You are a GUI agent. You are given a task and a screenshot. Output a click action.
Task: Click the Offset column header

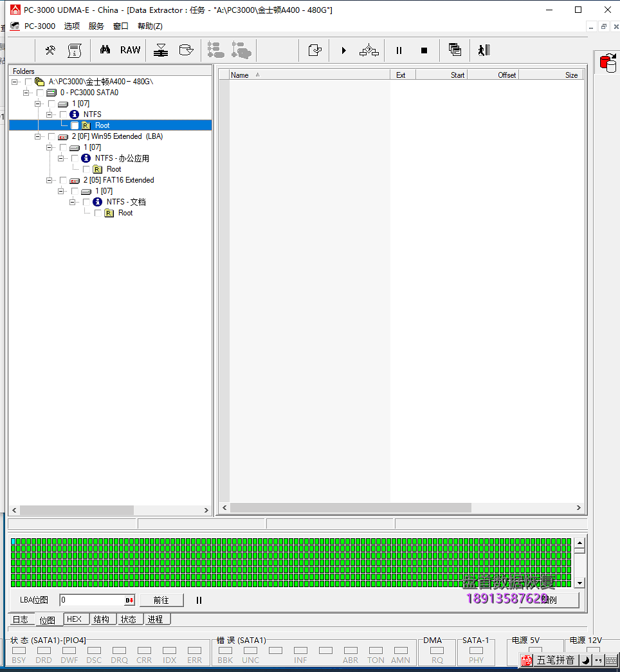click(493, 75)
